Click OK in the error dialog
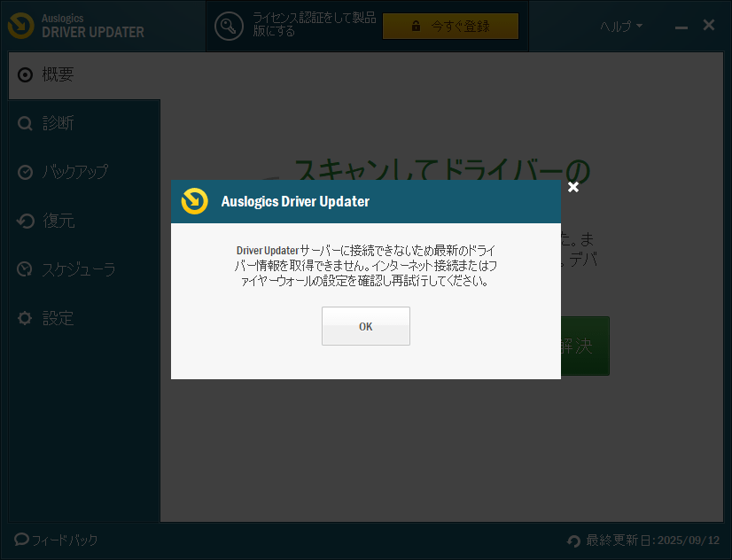Screen dimensions: 732x560 tap(365, 326)
